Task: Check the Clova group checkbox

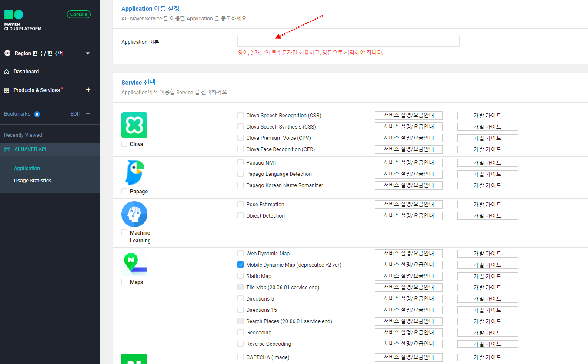Action: pos(124,144)
